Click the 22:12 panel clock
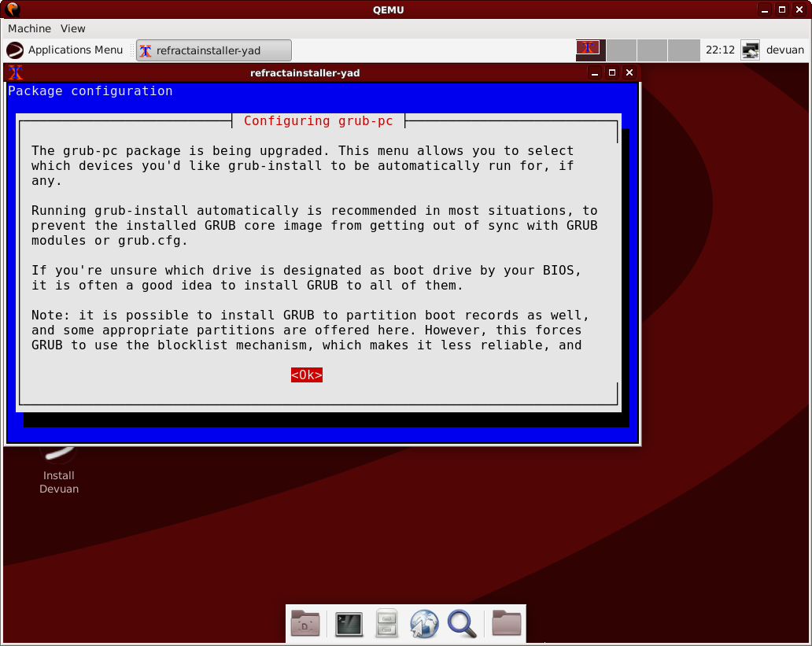Screen dimensions: 812x646 pyautogui.click(x=720, y=50)
